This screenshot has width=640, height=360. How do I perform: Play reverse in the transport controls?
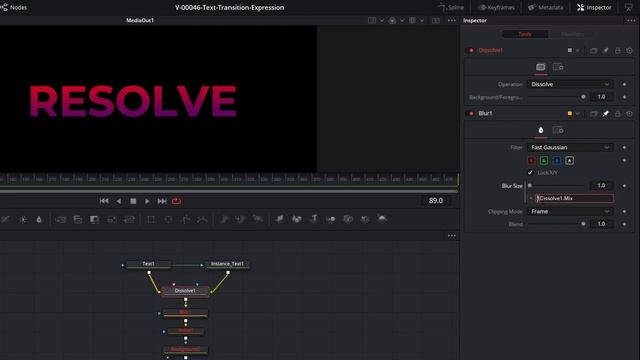point(119,201)
